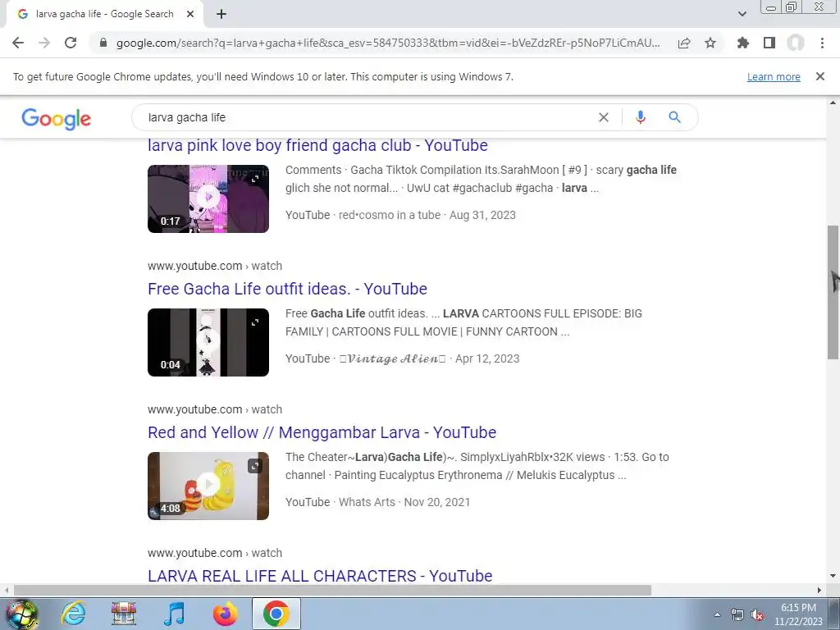Open the browser side panel icon
This screenshot has height=630, width=840.
769,43
